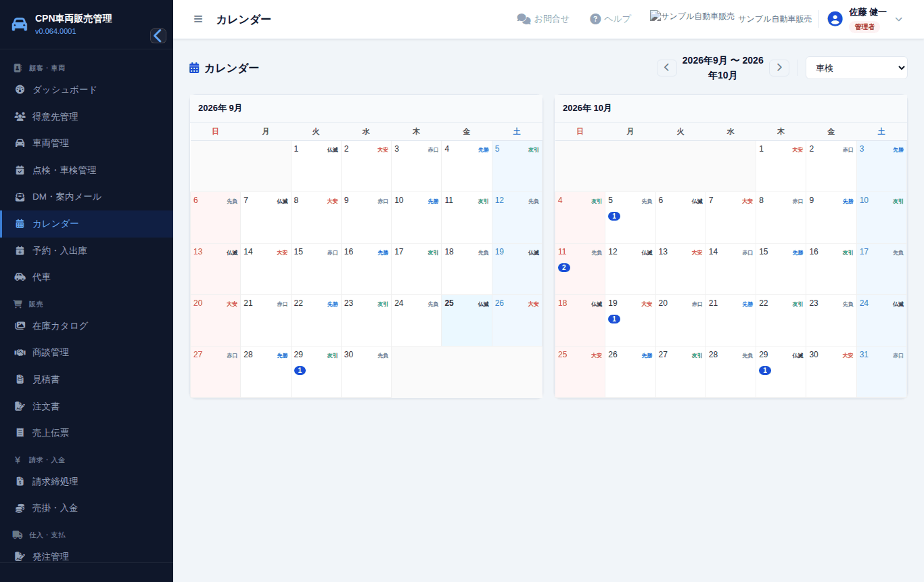Open 発注管理 in the sidebar
This screenshot has width=924, height=582.
[87, 556]
